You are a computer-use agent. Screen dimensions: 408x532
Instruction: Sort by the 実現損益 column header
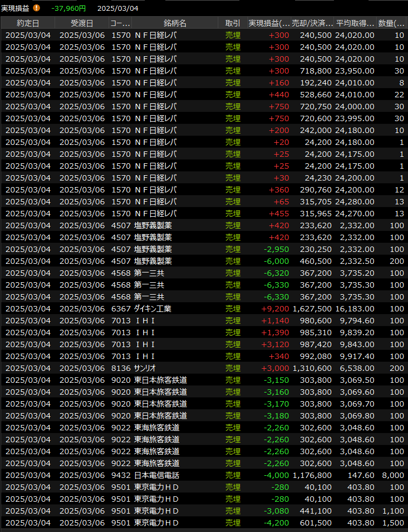[269, 23]
